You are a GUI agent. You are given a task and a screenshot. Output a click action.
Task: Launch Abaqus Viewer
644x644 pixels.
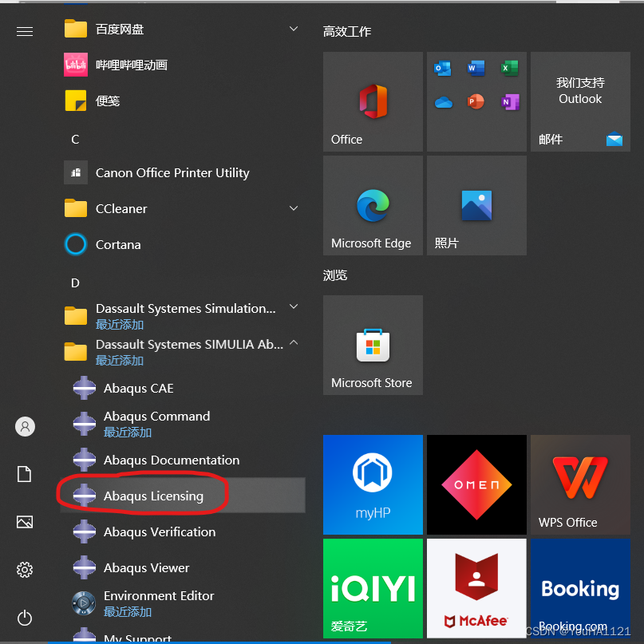(183, 567)
